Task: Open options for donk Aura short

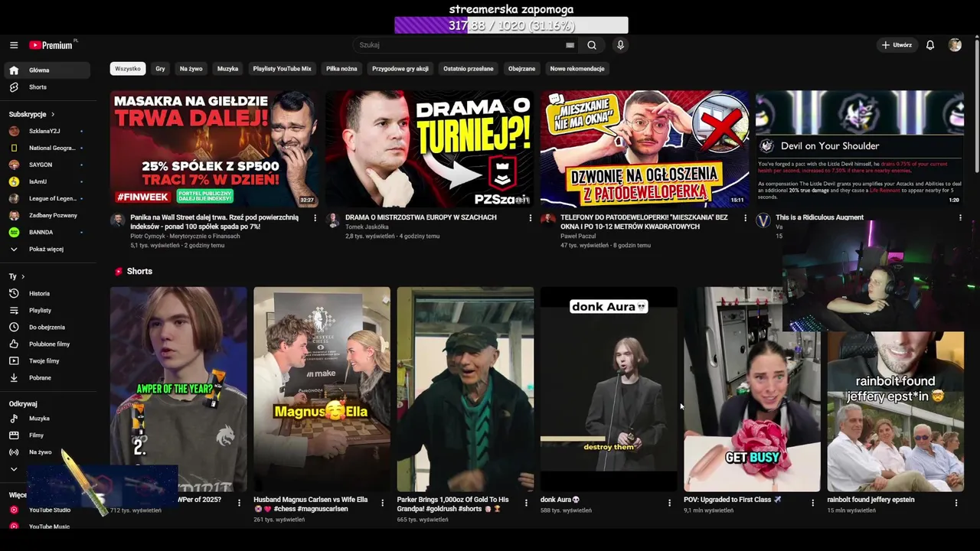Action: [669, 503]
